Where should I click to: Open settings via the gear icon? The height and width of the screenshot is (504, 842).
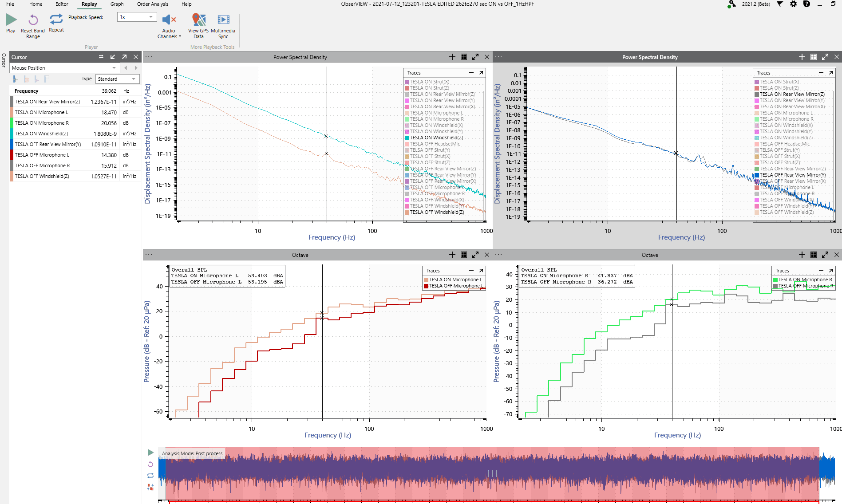click(793, 4)
